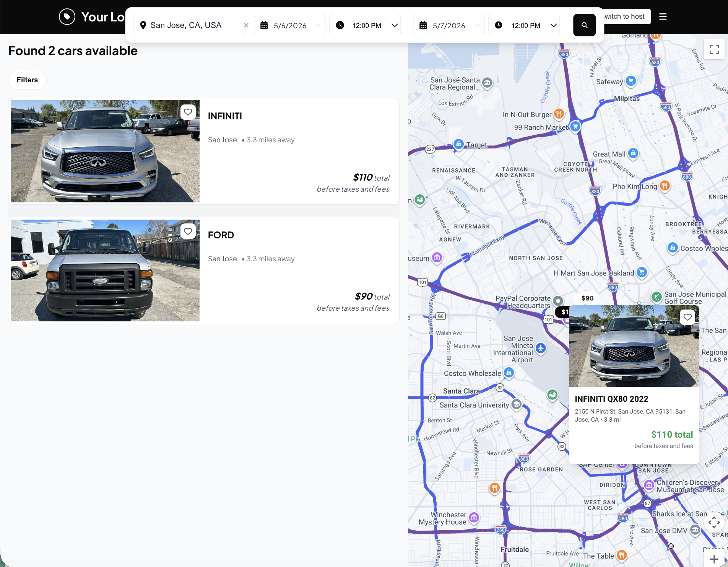This screenshot has width=728, height=567.
Task: Click the calendar icon on the 5/7/2026 field
Action: point(423,25)
